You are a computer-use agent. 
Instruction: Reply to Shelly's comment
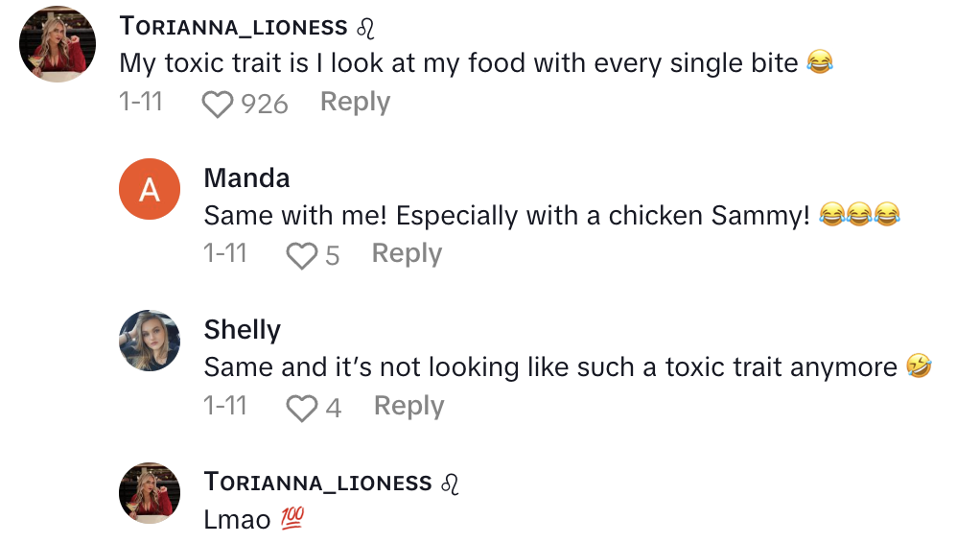[x=408, y=406]
